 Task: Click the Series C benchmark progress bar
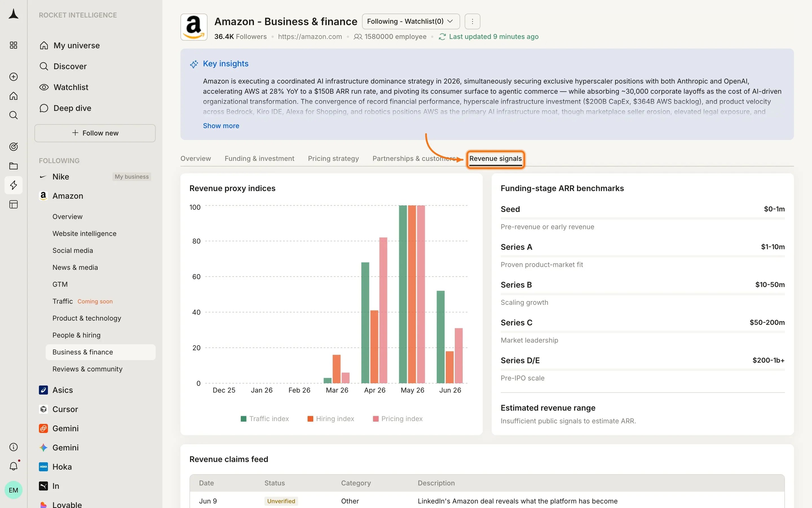[643, 332]
